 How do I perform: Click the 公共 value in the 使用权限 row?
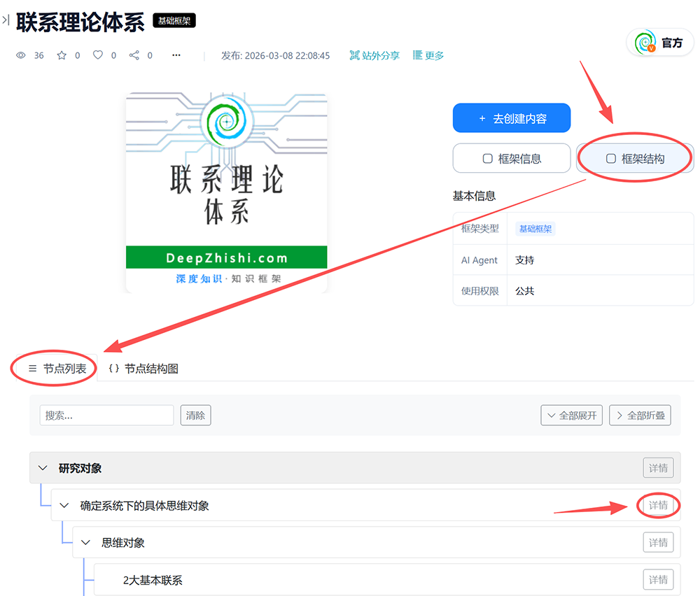click(x=524, y=291)
